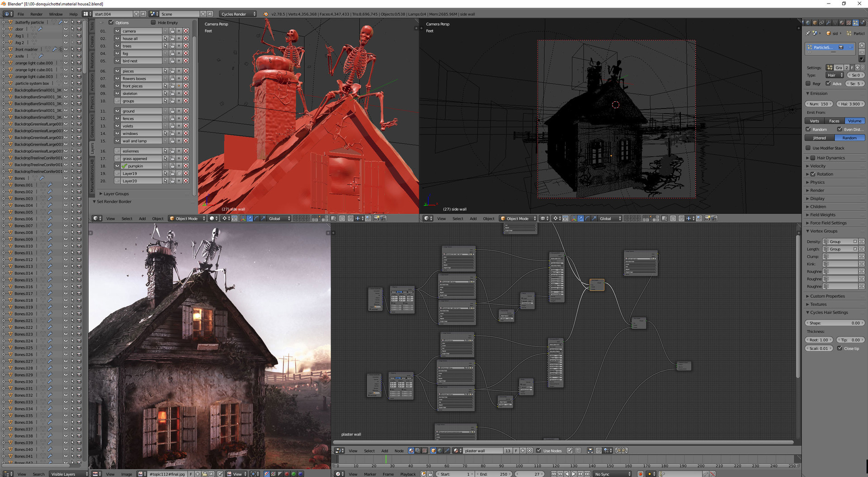Open the particle Type Hair dropdown

click(835, 75)
